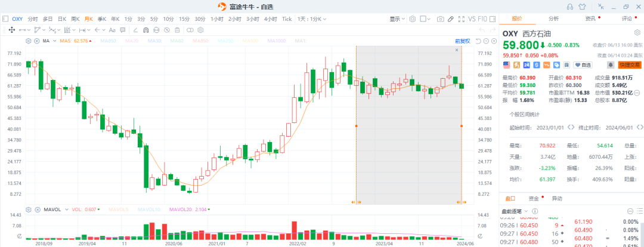Open MA indicator settings gear

(29, 41)
